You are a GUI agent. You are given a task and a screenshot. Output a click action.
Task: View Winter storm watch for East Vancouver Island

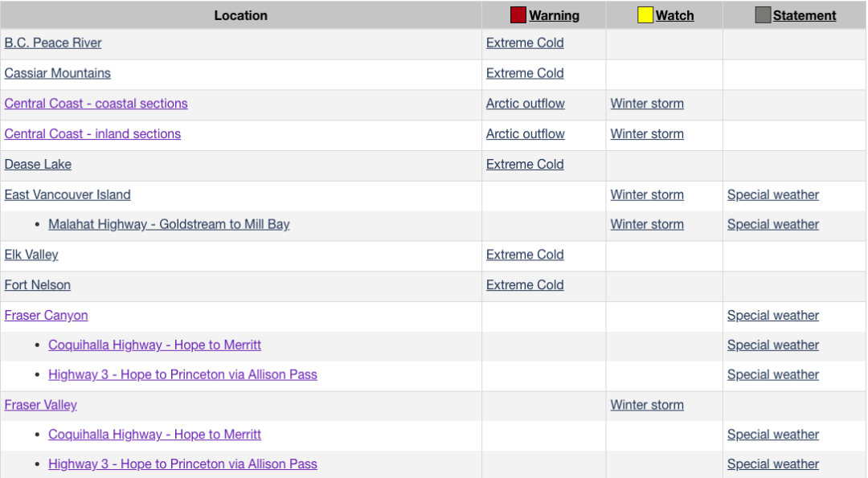(x=646, y=194)
